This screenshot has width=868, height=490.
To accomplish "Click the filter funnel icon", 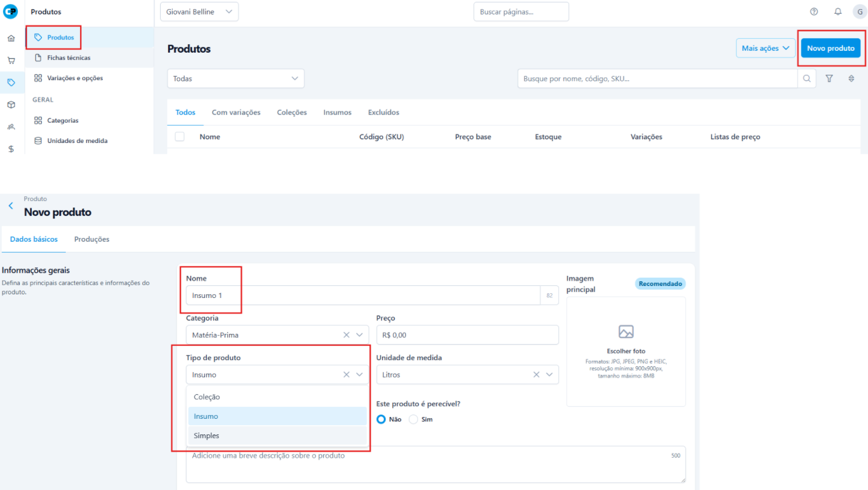I will tap(829, 78).
